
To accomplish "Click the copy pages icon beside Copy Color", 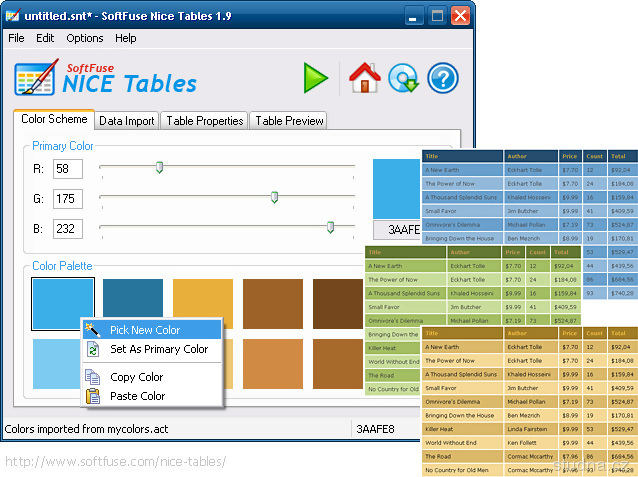I will coord(93,377).
